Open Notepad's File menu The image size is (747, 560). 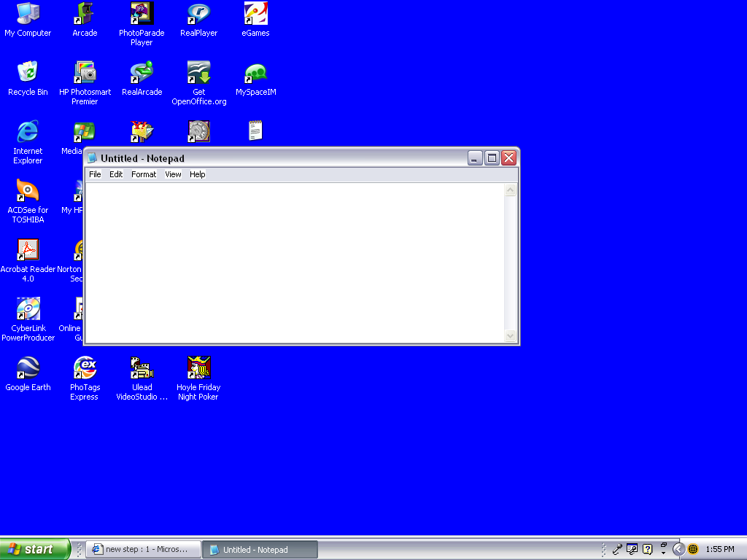(95, 174)
